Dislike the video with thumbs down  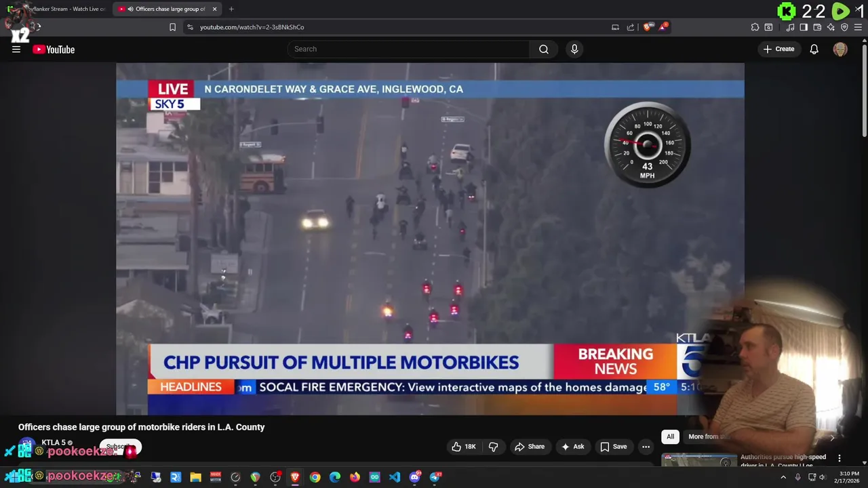[x=494, y=447]
